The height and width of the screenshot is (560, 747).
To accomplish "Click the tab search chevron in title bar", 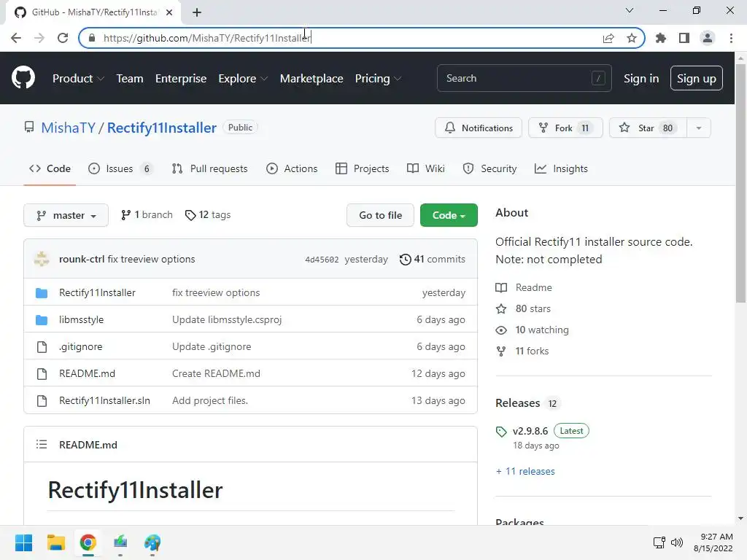I will pos(630,10).
